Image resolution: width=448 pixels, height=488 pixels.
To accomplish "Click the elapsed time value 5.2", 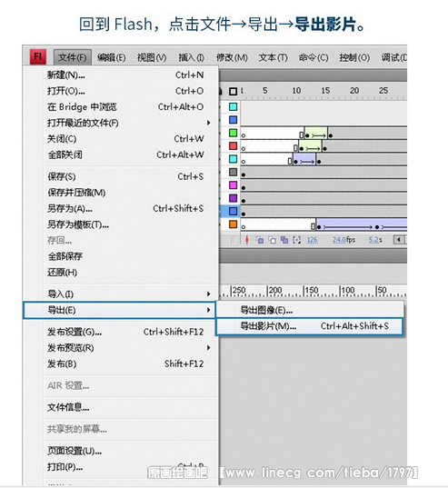I will pyautogui.click(x=373, y=240).
